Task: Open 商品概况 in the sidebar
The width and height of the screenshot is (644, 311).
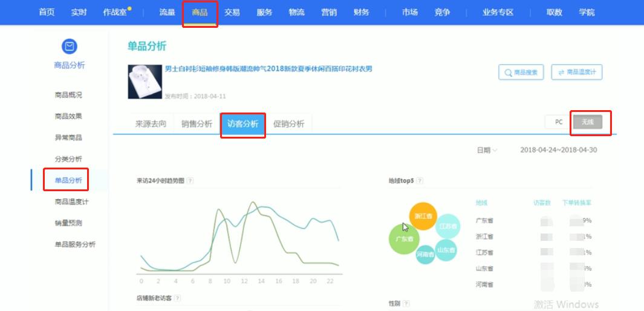Action: click(68, 95)
